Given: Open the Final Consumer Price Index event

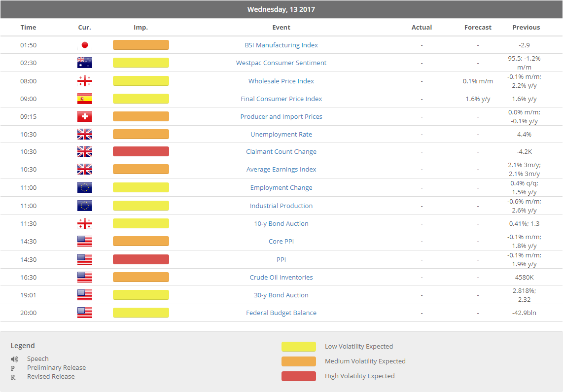Looking at the screenshot, I should pyautogui.click(x=281, y=99).
